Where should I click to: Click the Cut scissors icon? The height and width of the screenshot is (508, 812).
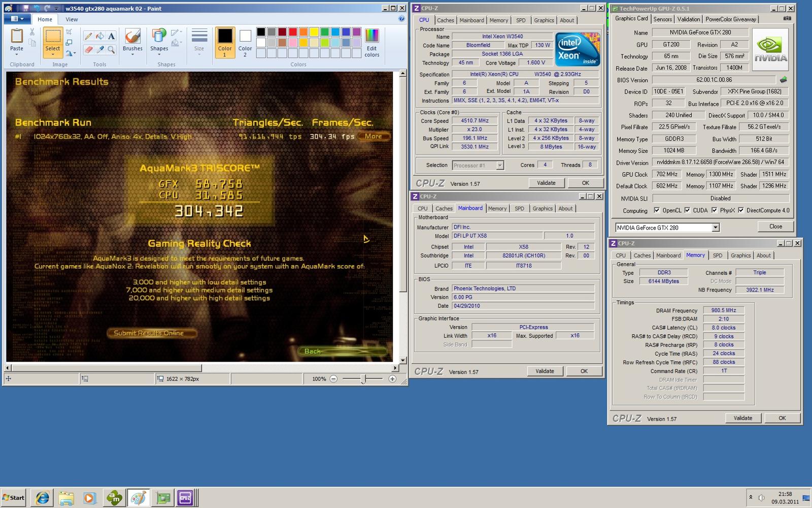click(32, 32)
